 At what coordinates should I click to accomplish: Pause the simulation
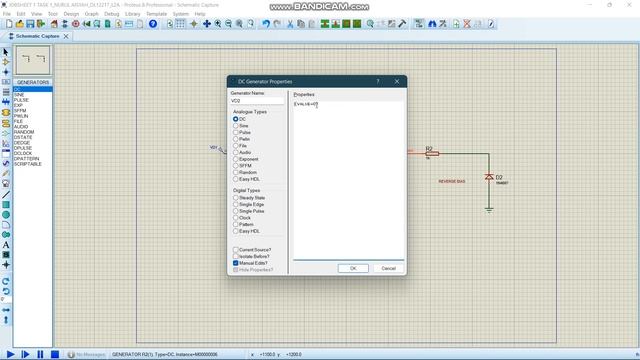tap(40, 354)
